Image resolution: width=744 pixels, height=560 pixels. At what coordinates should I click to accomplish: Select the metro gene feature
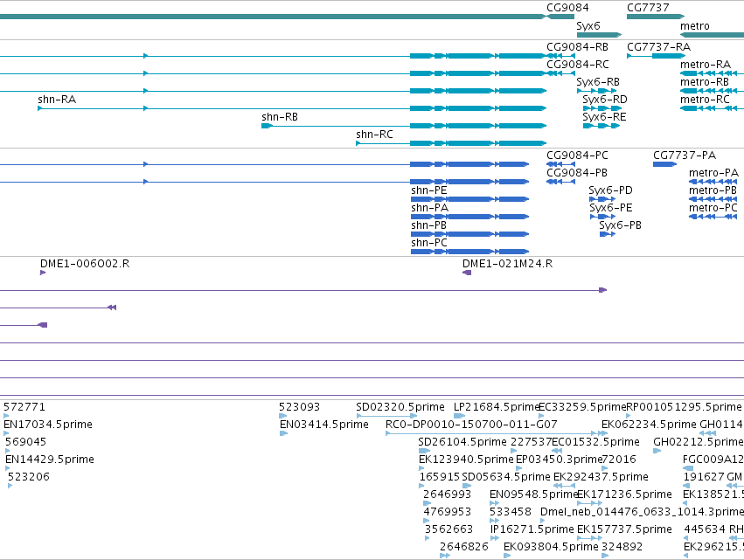[712, 35]
